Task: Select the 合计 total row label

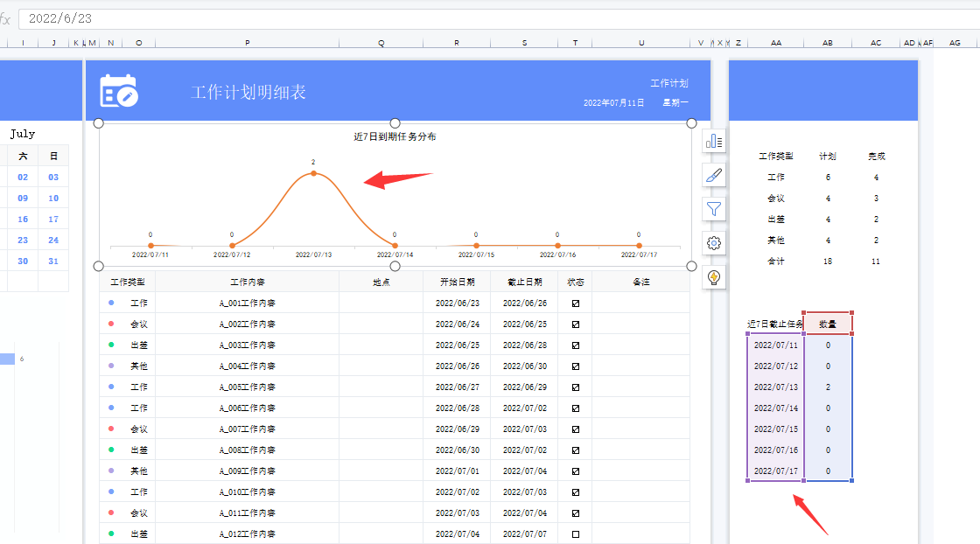Action: tap(775, 262)
